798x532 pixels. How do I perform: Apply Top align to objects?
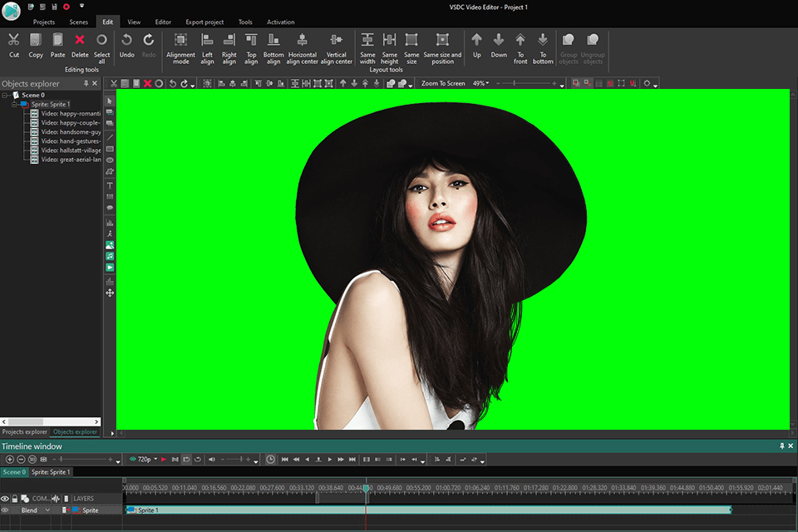[251, 48]
